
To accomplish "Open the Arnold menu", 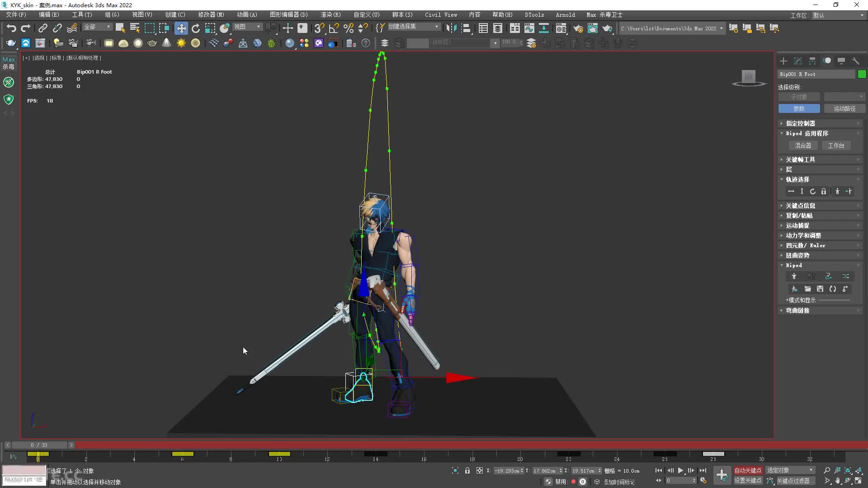I will 565,15.
